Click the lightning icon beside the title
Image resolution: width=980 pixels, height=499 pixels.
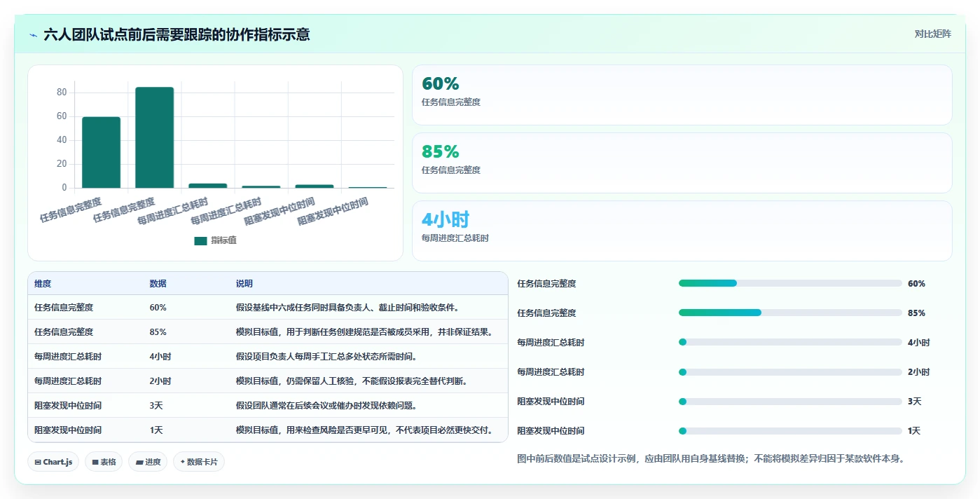click(34, 34)
